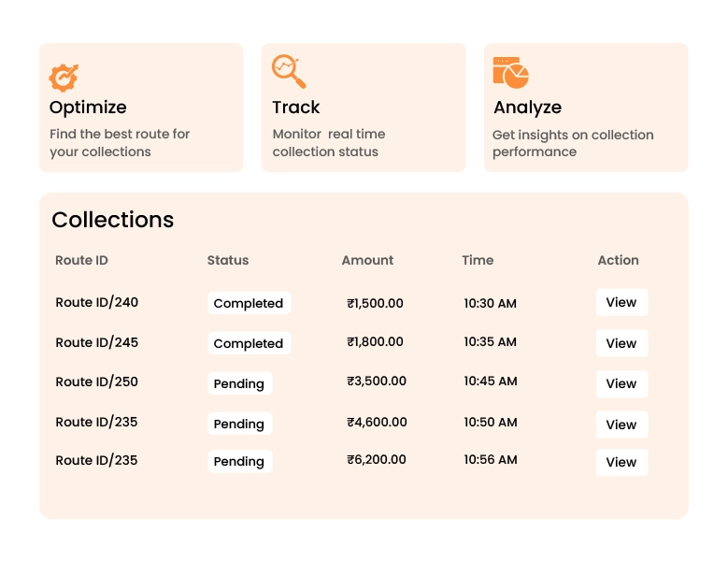The image size is (728, 562).
Task: Select Pending badge in the ₹4,600.00 row
Action: [239, 424]
